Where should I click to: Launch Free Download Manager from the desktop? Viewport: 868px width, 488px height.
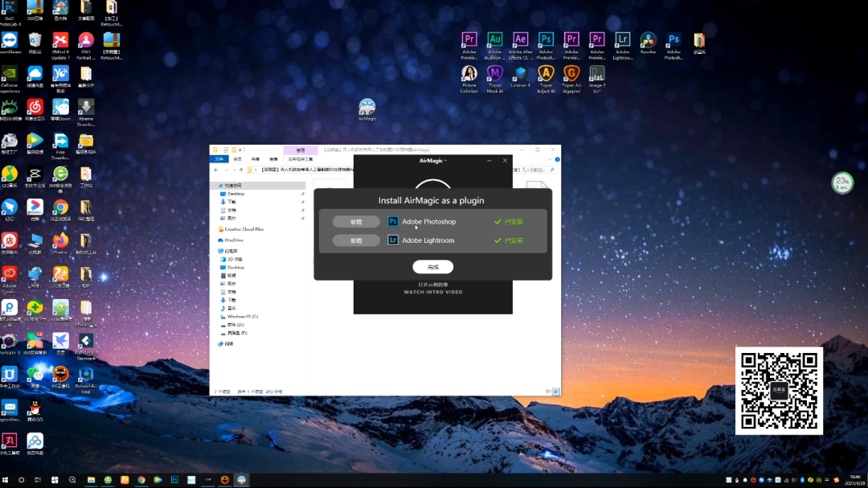click(60, 147)
